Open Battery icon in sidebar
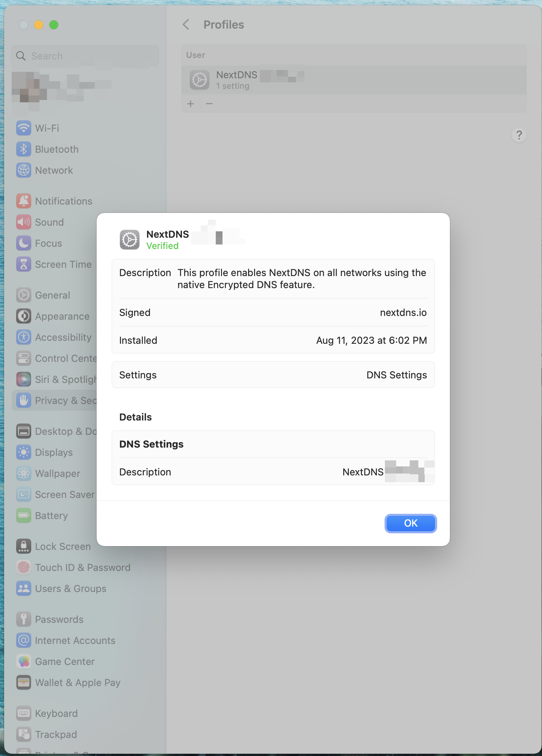The width and height of the screenshot is (542, 756). coord(24,516)
